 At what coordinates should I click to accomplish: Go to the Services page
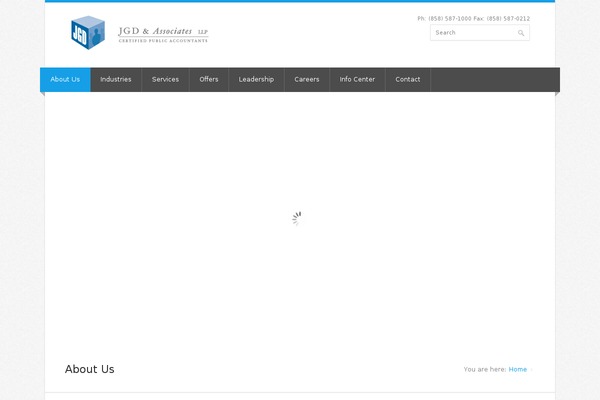pos(165,80)
